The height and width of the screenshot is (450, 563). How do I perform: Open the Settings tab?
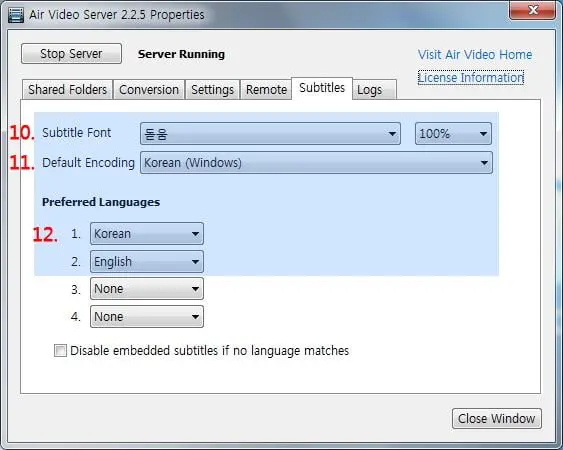212,89
